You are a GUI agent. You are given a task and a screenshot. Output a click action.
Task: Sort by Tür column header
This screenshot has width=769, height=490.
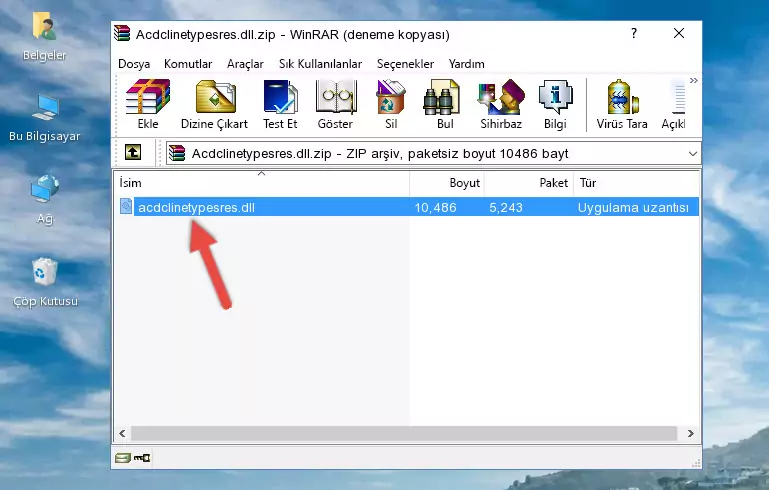pyautogui.click(x=636, y=183)
